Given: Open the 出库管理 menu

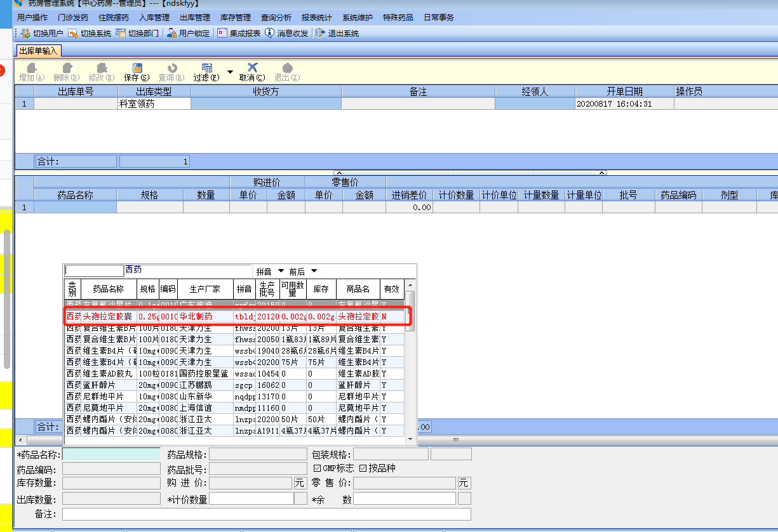Looking at the screenshot, I should click(x=195, y=18).
